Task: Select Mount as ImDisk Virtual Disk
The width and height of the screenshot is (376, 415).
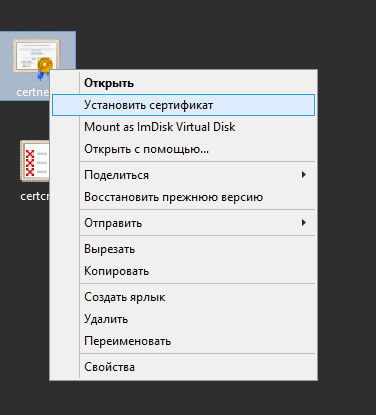Action: pyautogui.click(x=183, y=127)
